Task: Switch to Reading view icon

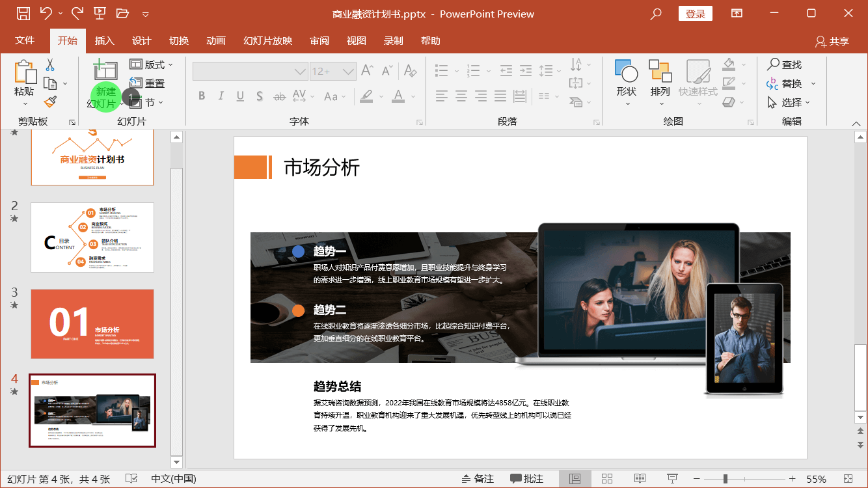Action: point(640,479)
